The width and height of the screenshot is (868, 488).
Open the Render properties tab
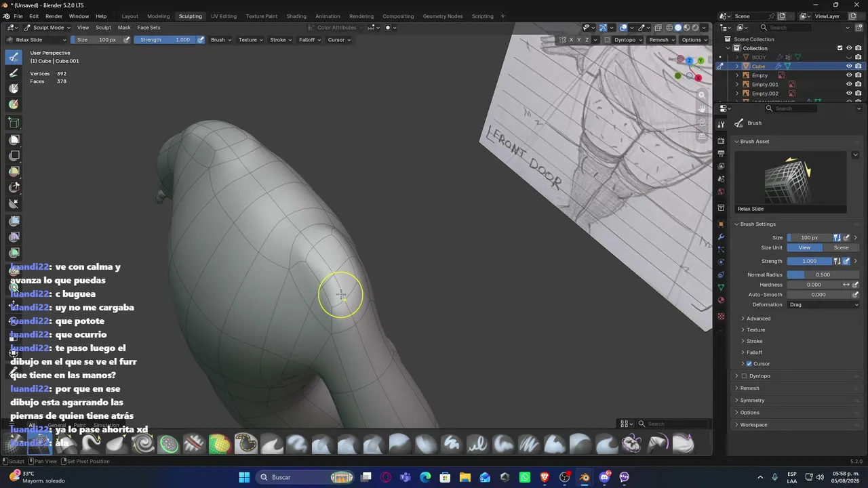721,141
